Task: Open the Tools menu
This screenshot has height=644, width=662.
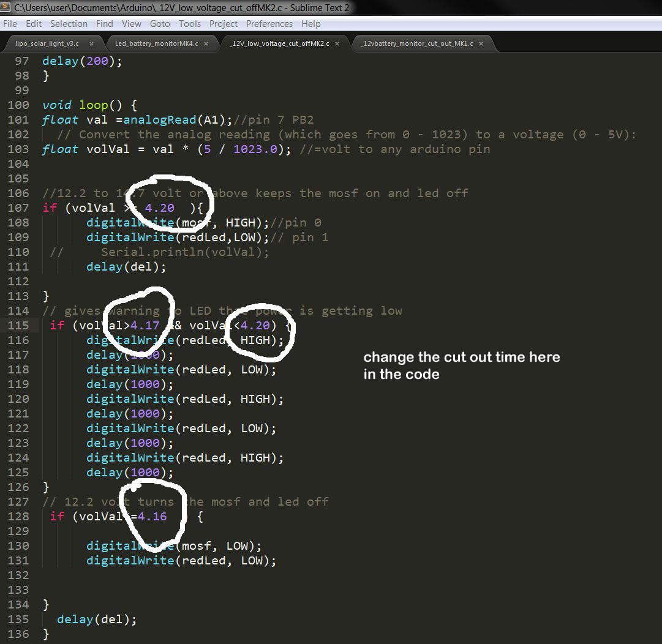Action: pos(190,24)
